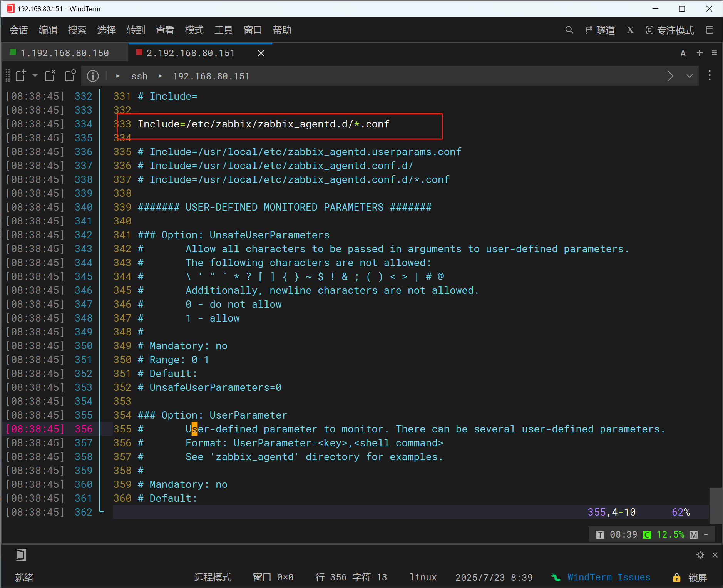Click the vertical scrollbar thumb of the terminal

click(716, 506)
